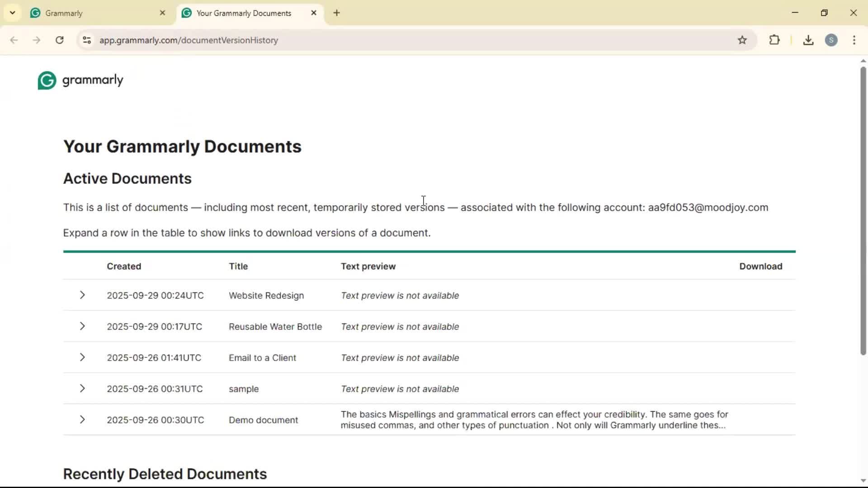
Task: Open the Extensions puzzle icon
Action: 774,40
